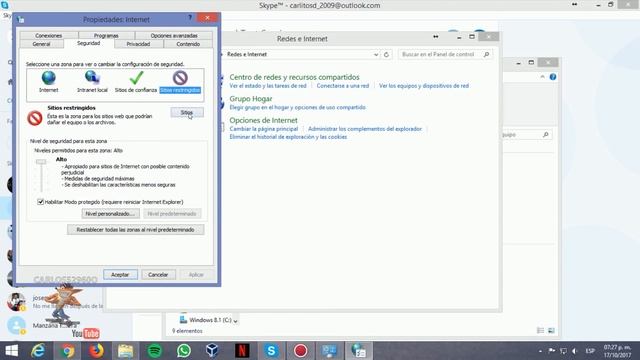
Task: Open the Windows Start button
Action: tap(11, 351)
